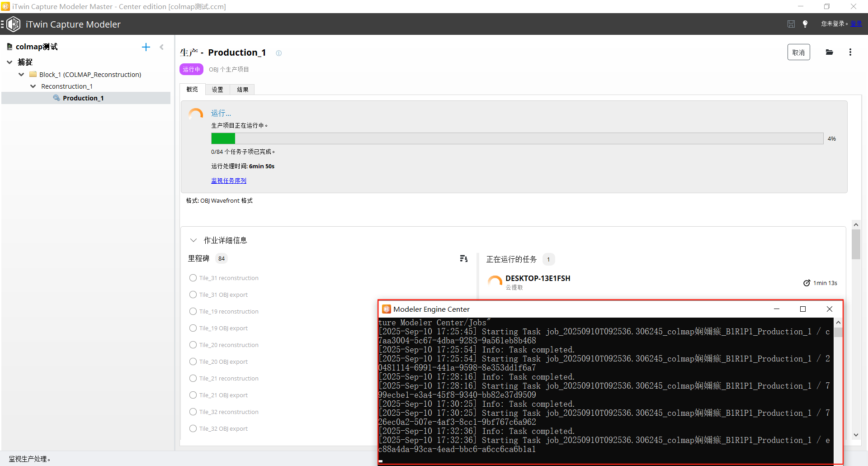
Task: Collapse the 捕捉 tree section
Action: [9, 62]
